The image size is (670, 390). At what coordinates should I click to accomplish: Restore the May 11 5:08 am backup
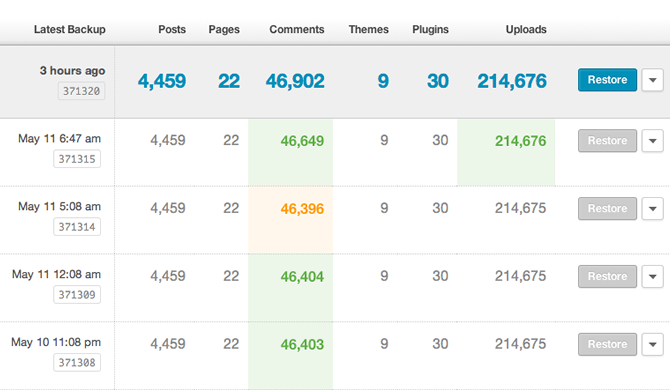click(607, 208)
